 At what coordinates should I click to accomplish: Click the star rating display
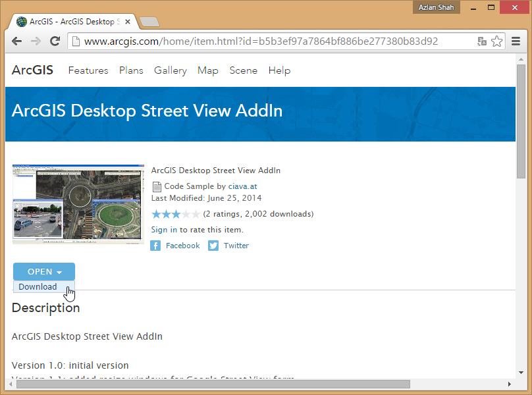(x=176, y=214)
